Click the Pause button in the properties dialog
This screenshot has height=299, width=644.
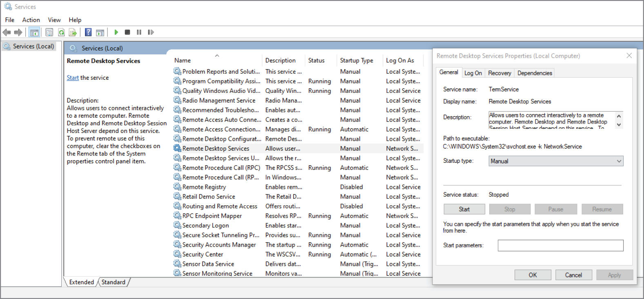(x=556, y=209)
